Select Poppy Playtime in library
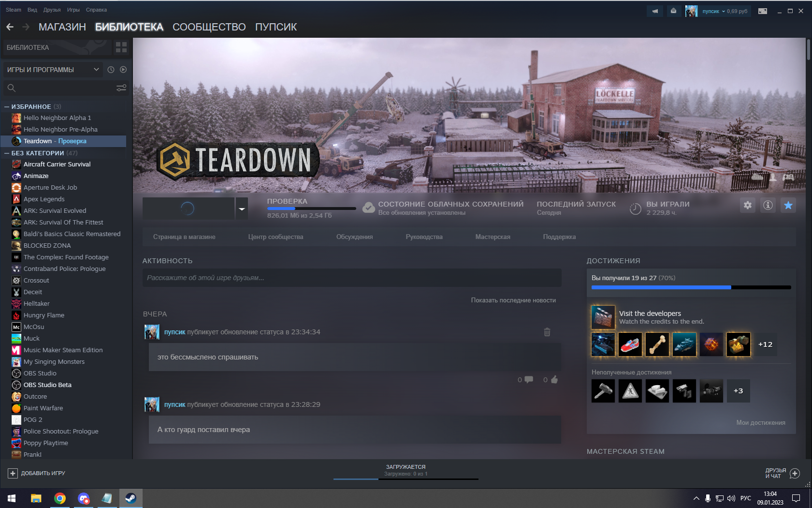 pos(46,443)
